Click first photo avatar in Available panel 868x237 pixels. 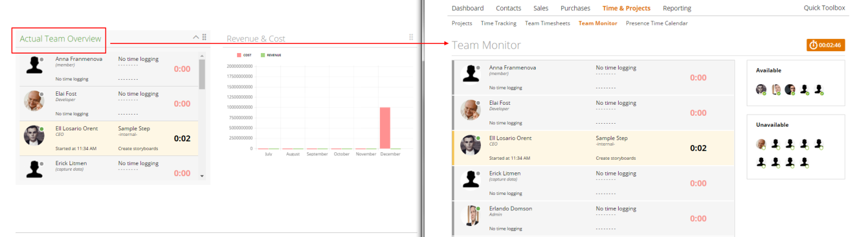tap(761, 90)
